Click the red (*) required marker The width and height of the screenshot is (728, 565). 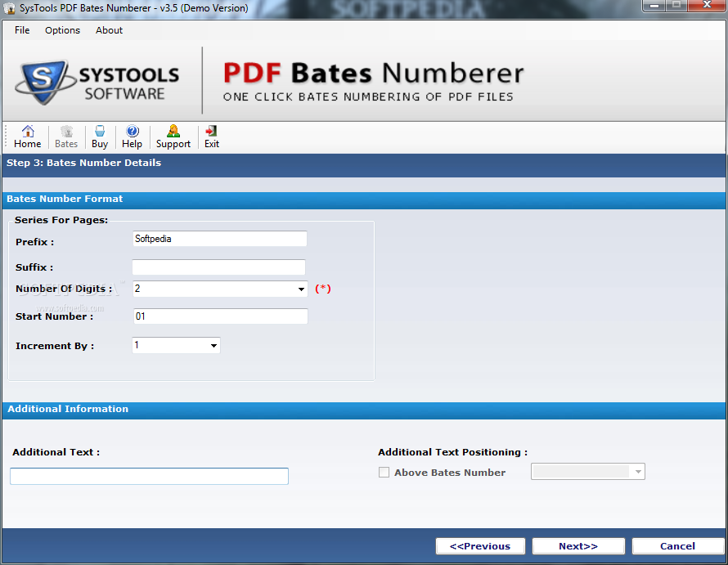(x=322, y=289)
